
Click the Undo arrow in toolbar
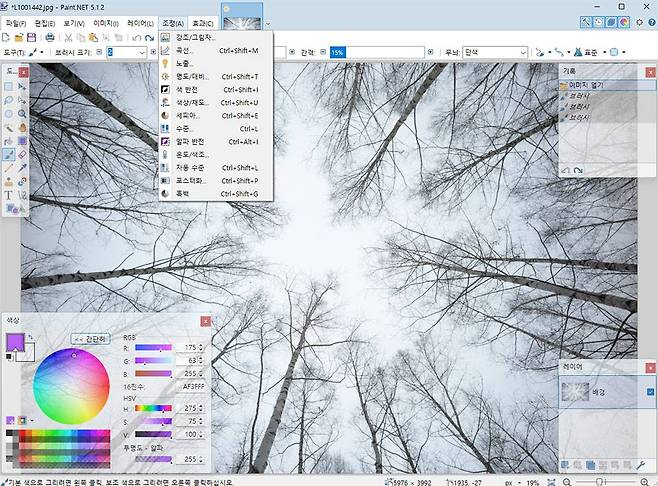tap(136, 38)
